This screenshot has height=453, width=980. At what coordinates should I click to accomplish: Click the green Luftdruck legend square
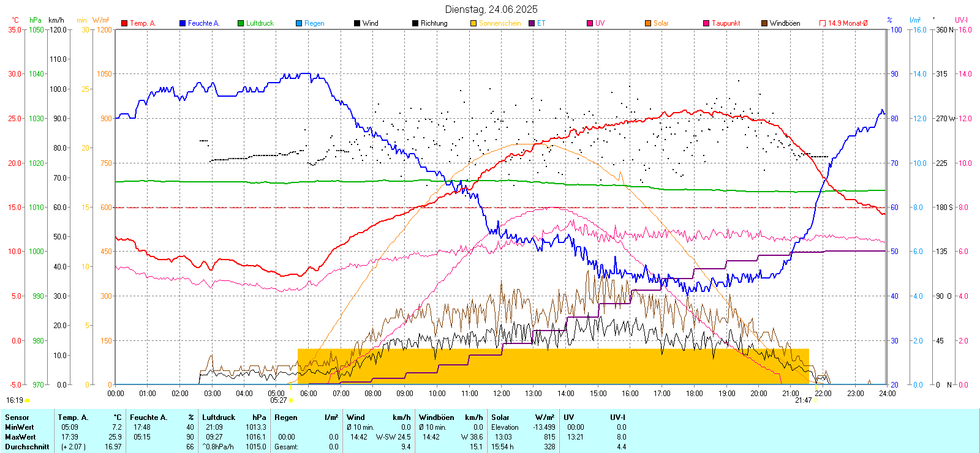click(241, 23)
